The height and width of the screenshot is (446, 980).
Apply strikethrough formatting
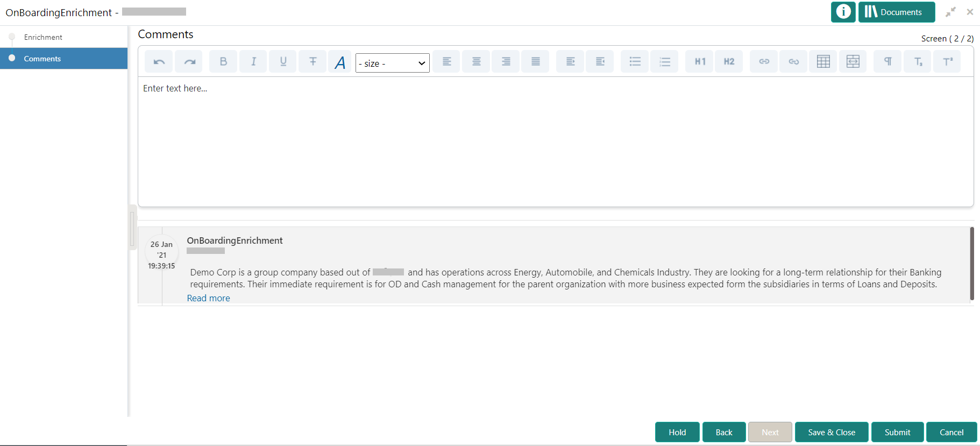[x=313, y=61]
